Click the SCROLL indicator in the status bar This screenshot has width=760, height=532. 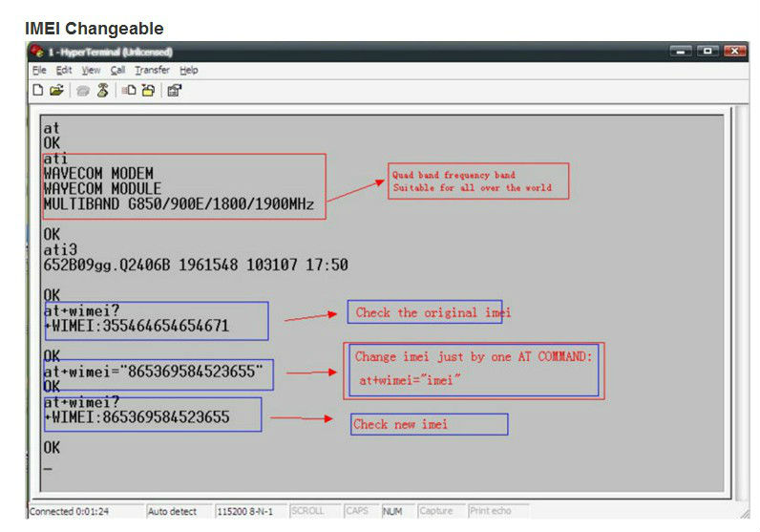coord(307,511)
